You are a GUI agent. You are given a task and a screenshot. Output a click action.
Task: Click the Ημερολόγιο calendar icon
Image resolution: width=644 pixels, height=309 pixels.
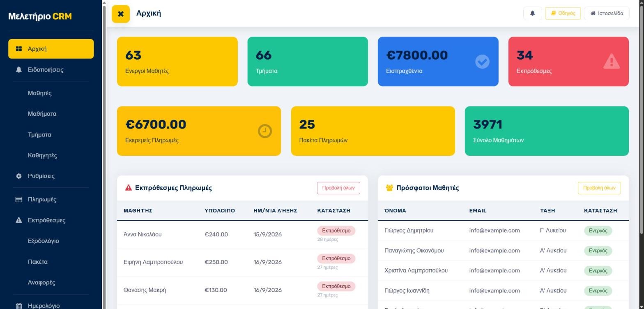[x=18, y=306]
